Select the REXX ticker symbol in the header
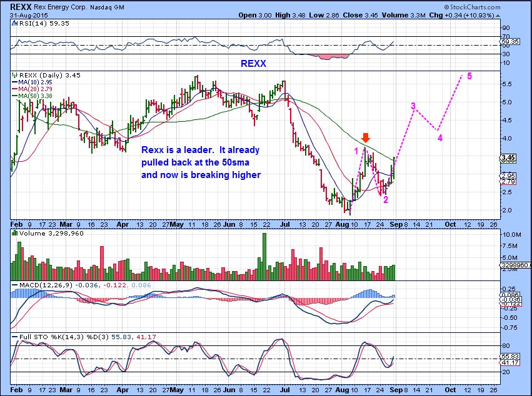 pyautogui.click(x=21, y=7)
